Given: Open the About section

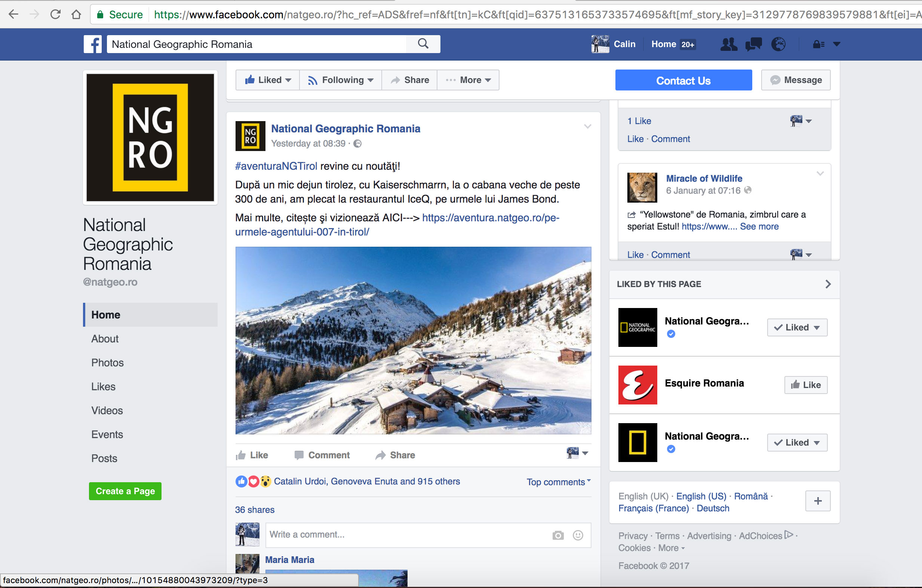Looking at the screenshot, I should click(x=105, y=339).
